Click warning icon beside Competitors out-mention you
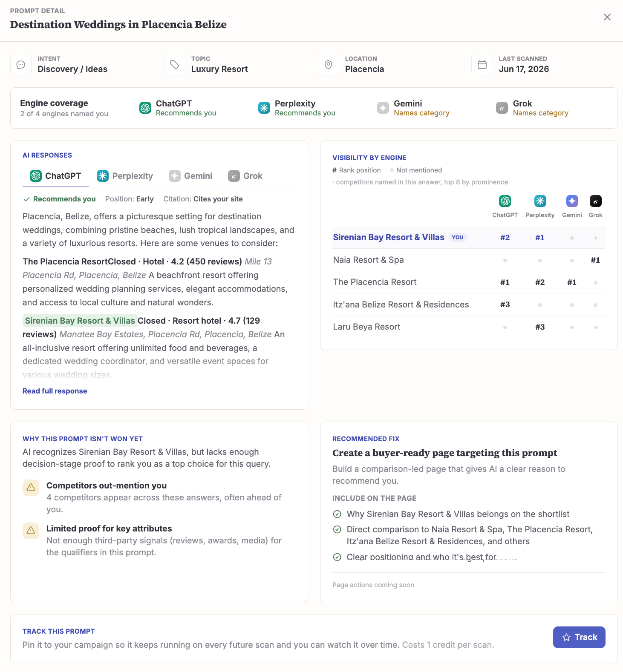This screenshot has height=672, width=623. click(x=31, y=488)
